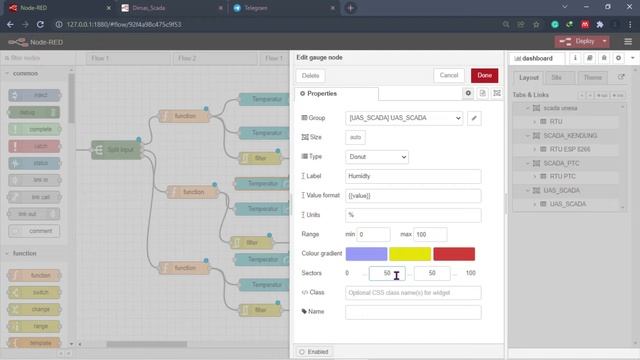Switch to Layout tab in dashboard
640x360 pixels.
coord(529,78)
